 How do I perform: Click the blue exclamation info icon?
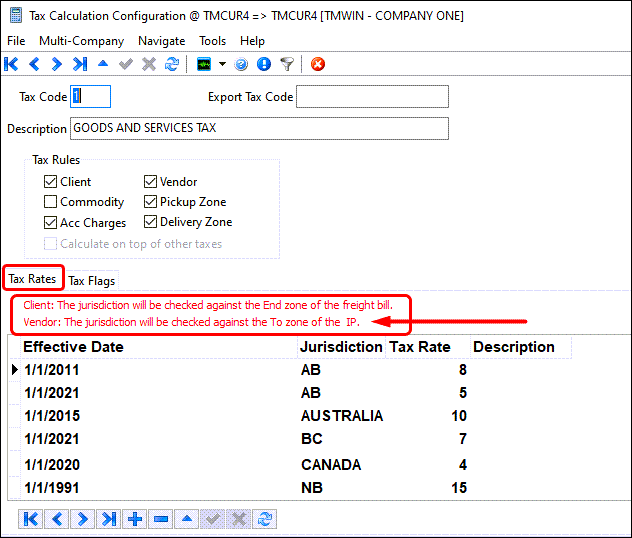[x=264, y=64]
